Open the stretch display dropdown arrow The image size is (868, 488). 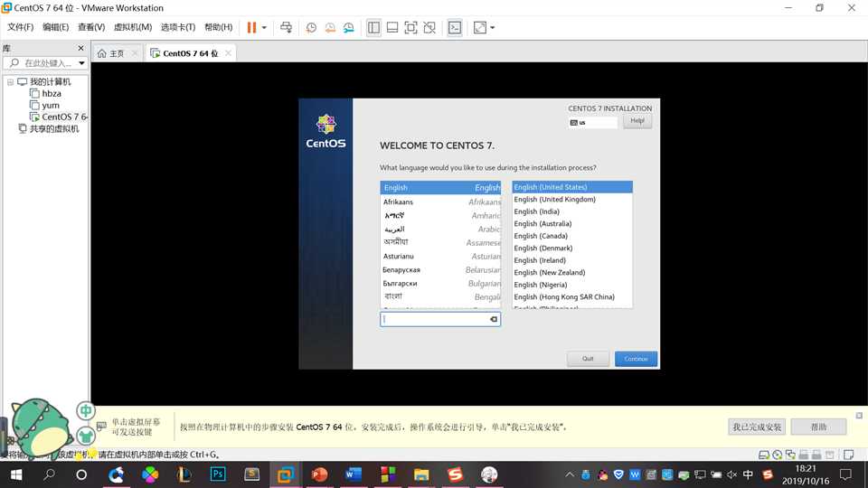[493, 28]
